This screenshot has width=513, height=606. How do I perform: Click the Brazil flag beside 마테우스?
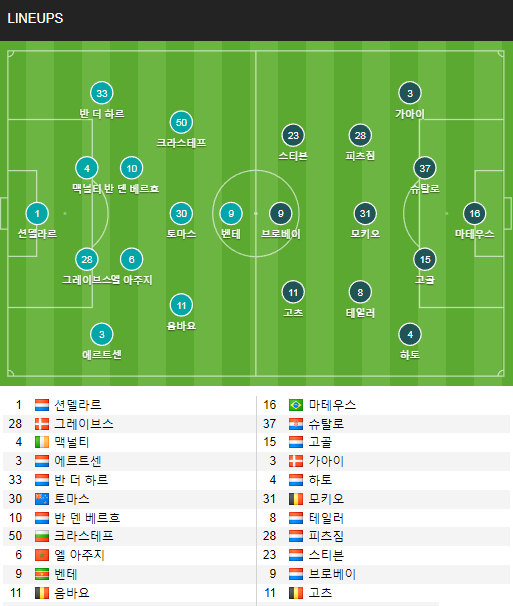coord(296,405)
